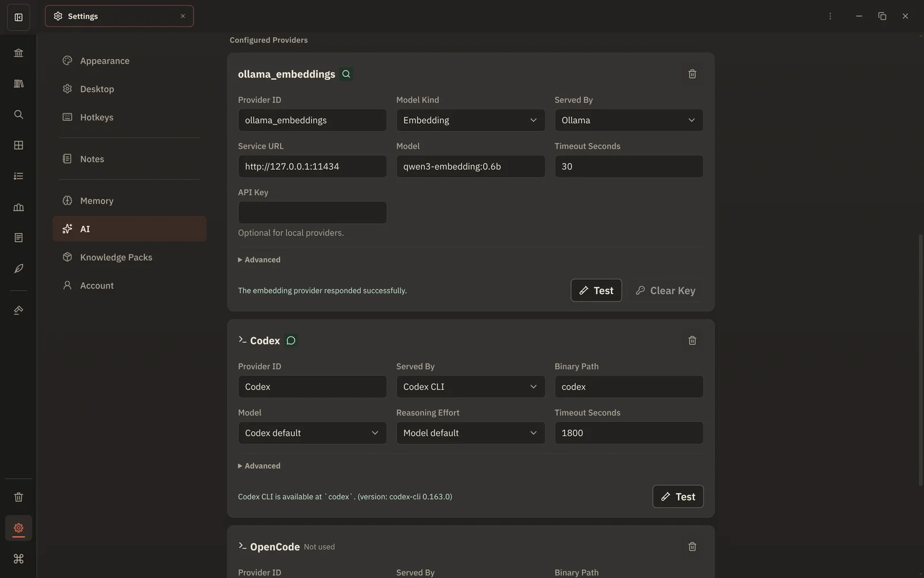Open the Reasoning Effort dropdown
The image size is (924, 578).
[470, 433]
